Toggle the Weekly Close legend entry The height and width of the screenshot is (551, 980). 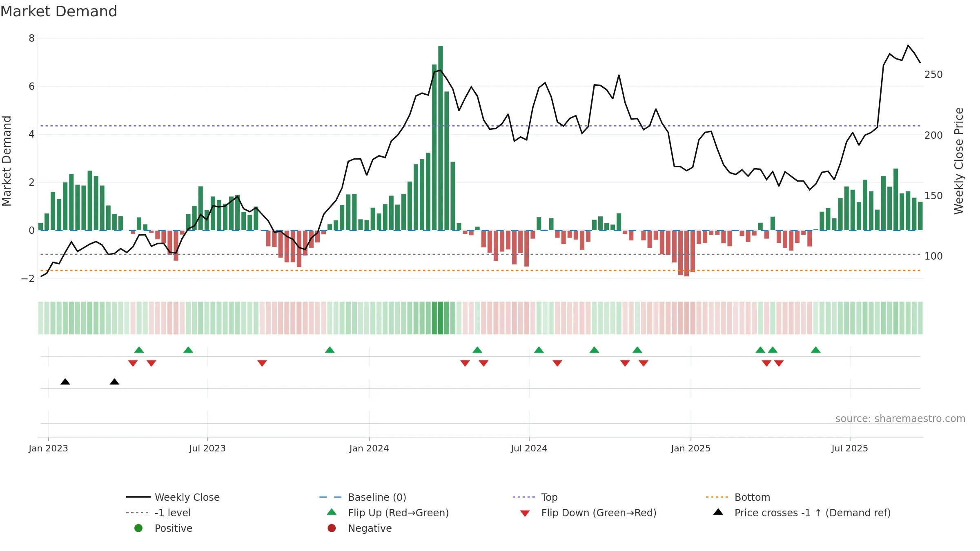point(173,497)
